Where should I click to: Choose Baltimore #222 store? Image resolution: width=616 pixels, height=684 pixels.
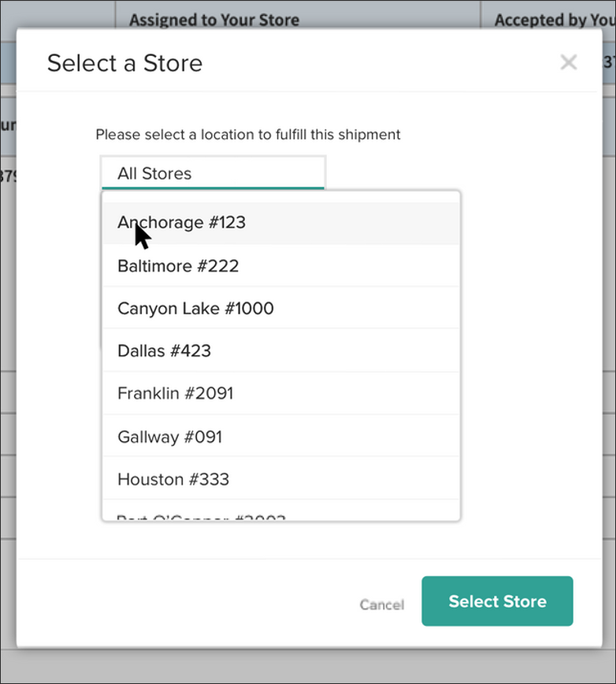[177, 266]
